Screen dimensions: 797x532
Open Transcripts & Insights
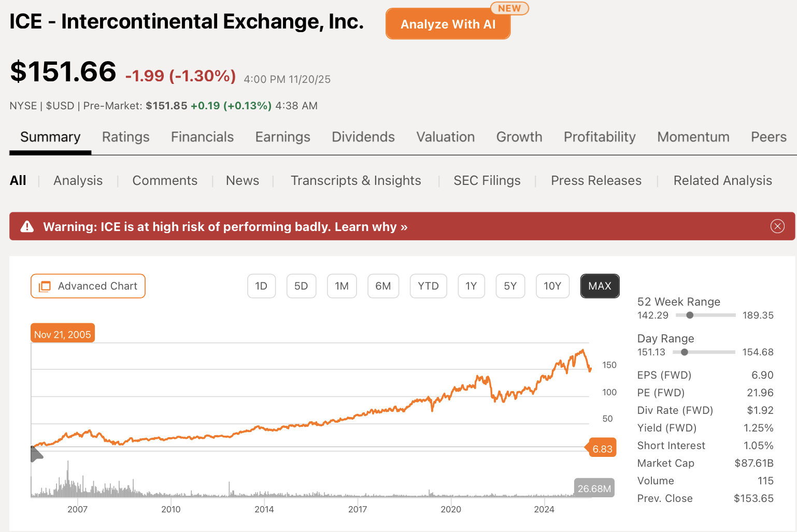355,180
